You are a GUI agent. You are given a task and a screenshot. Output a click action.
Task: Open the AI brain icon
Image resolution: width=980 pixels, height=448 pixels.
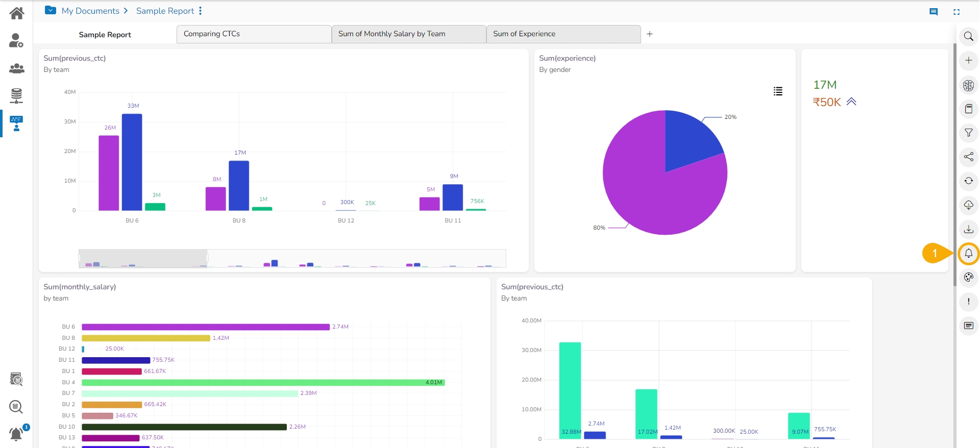(x=968, y=85)
